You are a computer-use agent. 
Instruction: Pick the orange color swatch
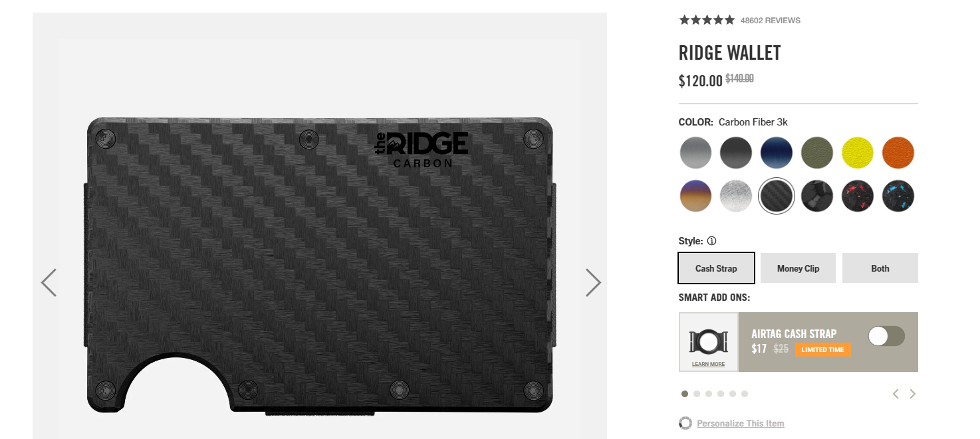point(898,153)
